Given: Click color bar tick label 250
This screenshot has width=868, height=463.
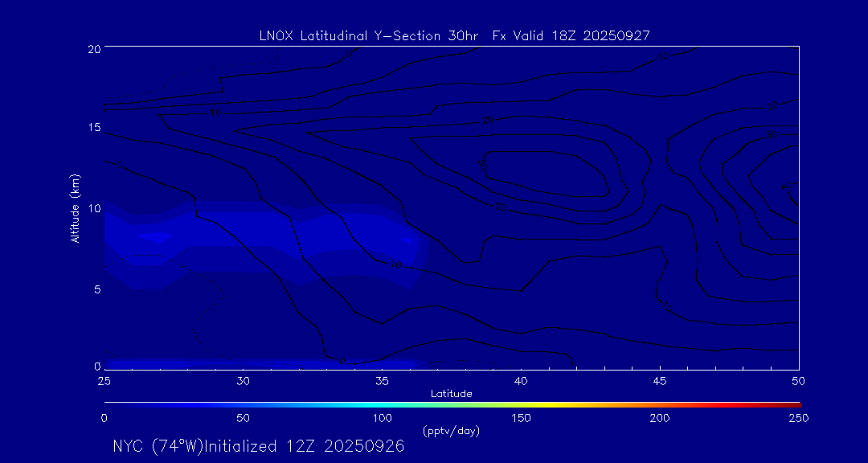Looking at the screenshot, I should click(800, 418).
